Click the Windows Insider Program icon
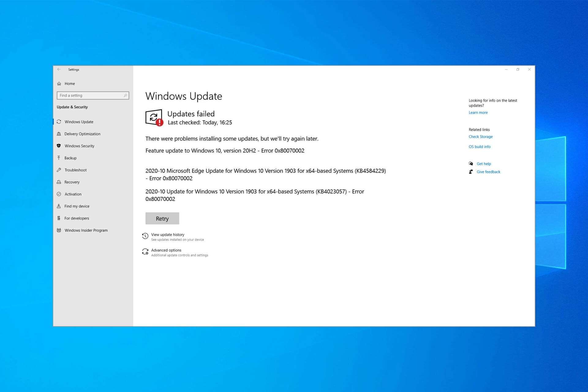The width and height of the screenshot is (588, 392). click(59, 230)
